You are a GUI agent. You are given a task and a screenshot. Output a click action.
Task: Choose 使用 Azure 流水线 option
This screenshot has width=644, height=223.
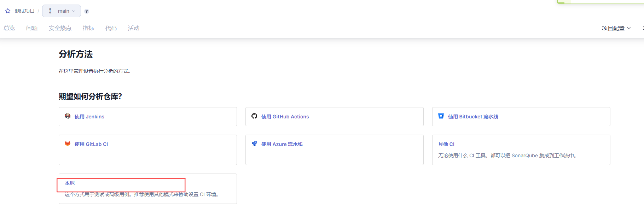(335, 150)
